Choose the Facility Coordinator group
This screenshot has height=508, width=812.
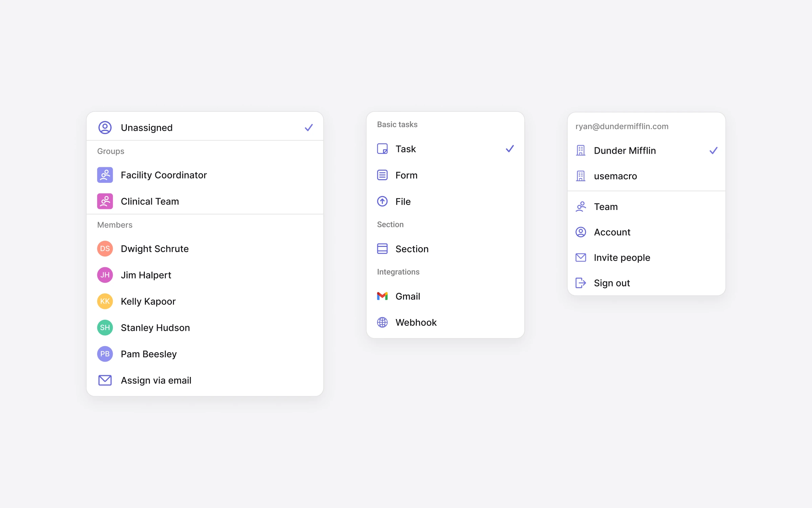tap(205, 175)
